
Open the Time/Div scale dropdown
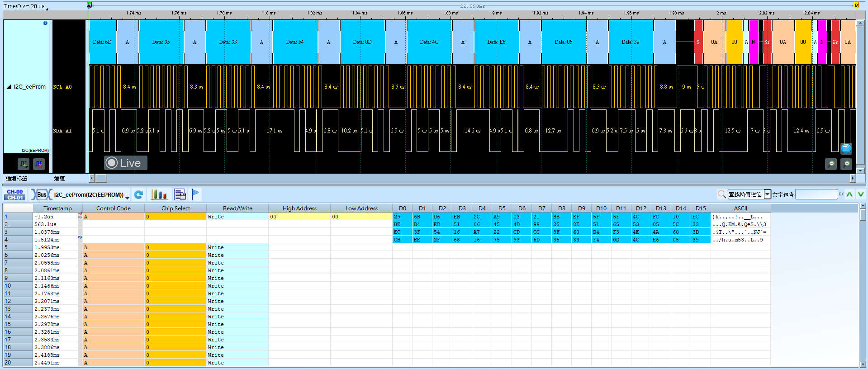click(47, 9)
